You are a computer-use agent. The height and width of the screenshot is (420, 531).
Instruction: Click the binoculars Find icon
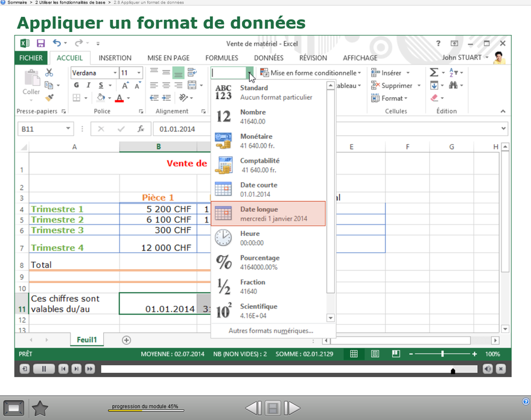point(453,85)
